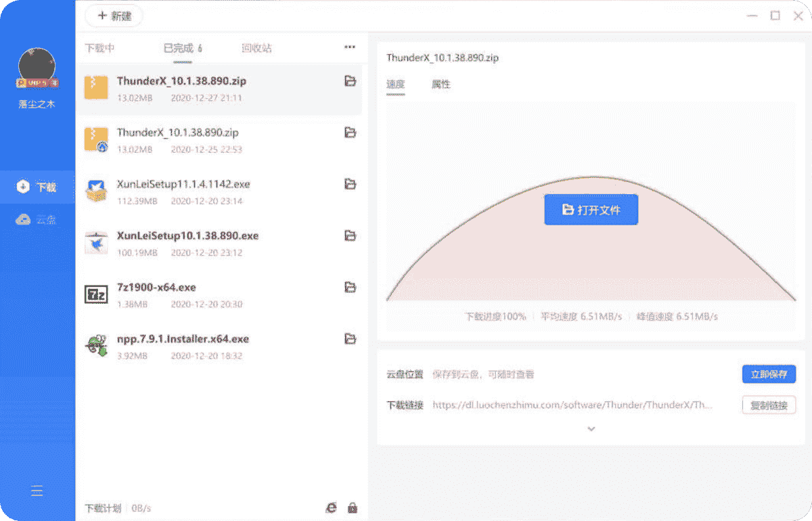Expand details with the chevron below download link

point(591,429)
